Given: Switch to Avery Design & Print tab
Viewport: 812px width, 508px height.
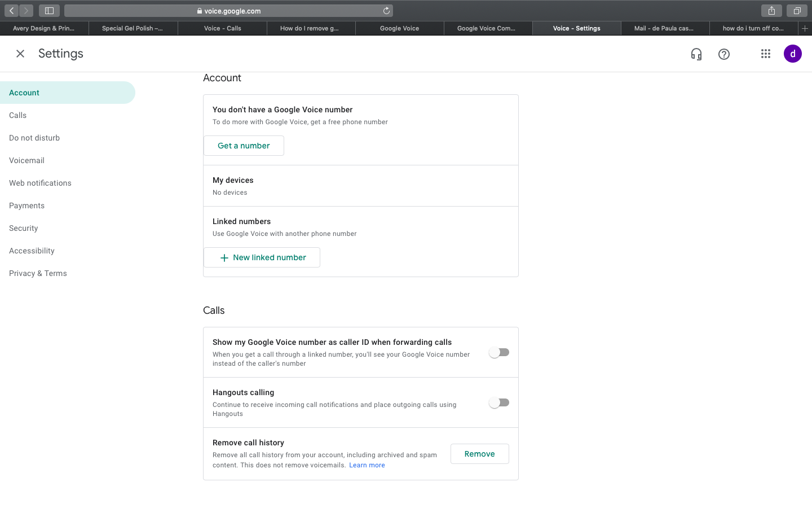Looking at the screenshot, I should 44,28.
